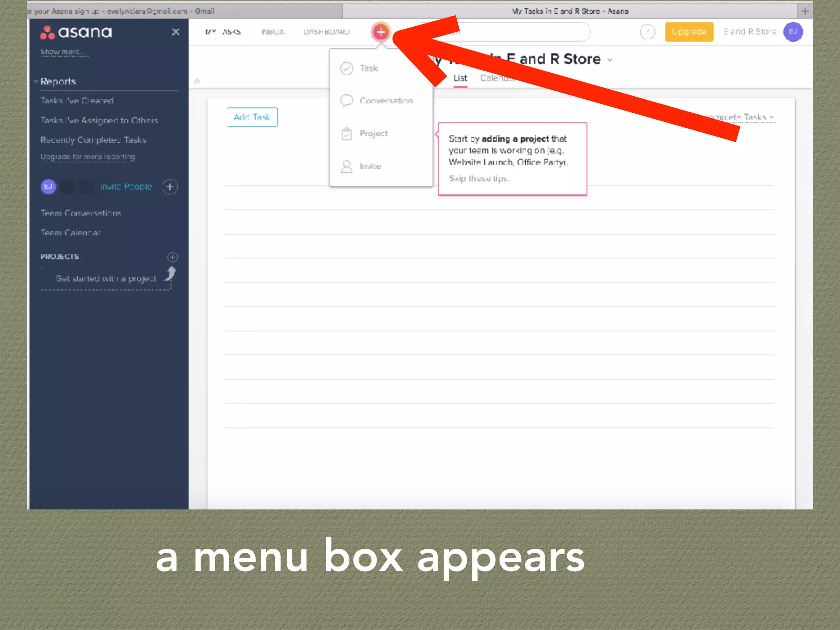Open a new browser tab with plus
840x630 pixels.
[x=805, y=11]
